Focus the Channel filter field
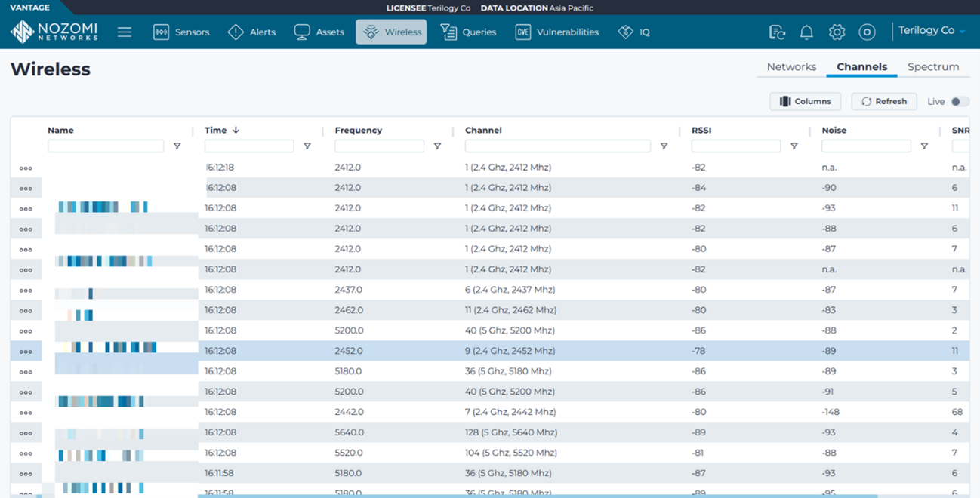980x498 pixels. coord(558,146)
